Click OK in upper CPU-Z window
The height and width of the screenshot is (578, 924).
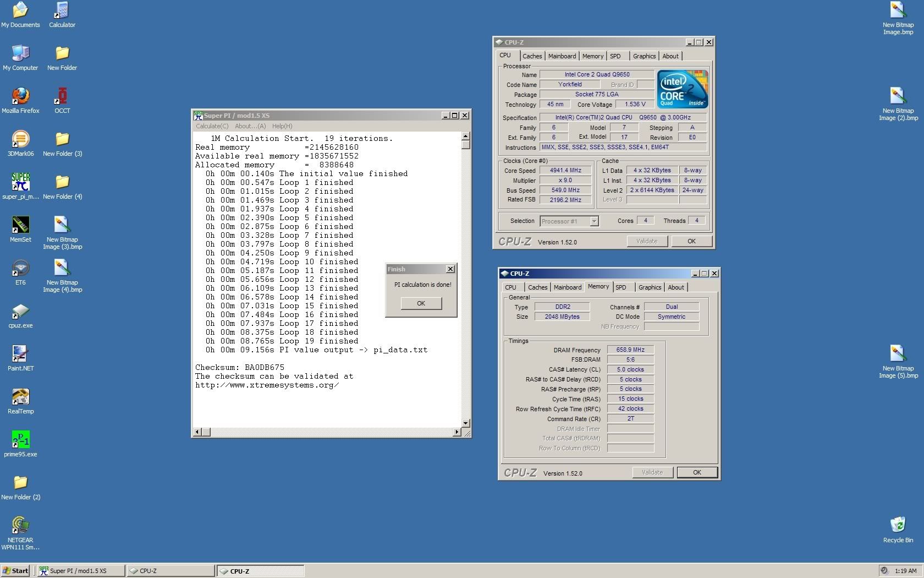click(x=691, y=241)
